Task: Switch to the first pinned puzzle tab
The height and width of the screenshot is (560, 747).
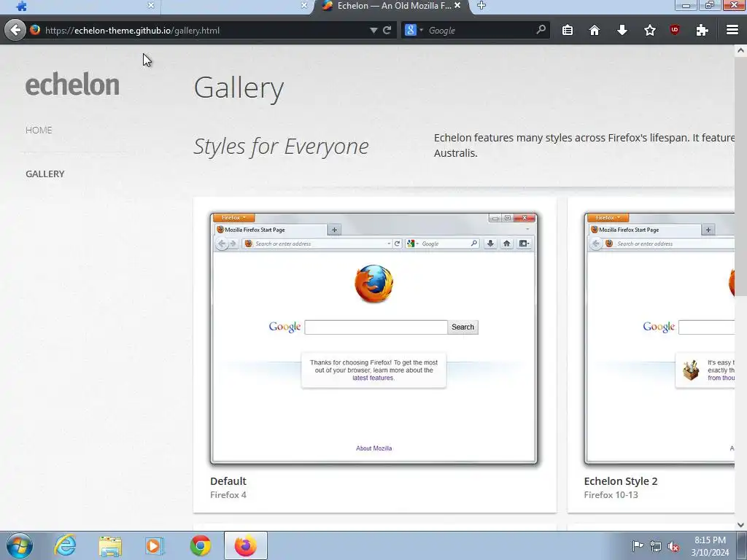Action: click(x=21, y=6)
